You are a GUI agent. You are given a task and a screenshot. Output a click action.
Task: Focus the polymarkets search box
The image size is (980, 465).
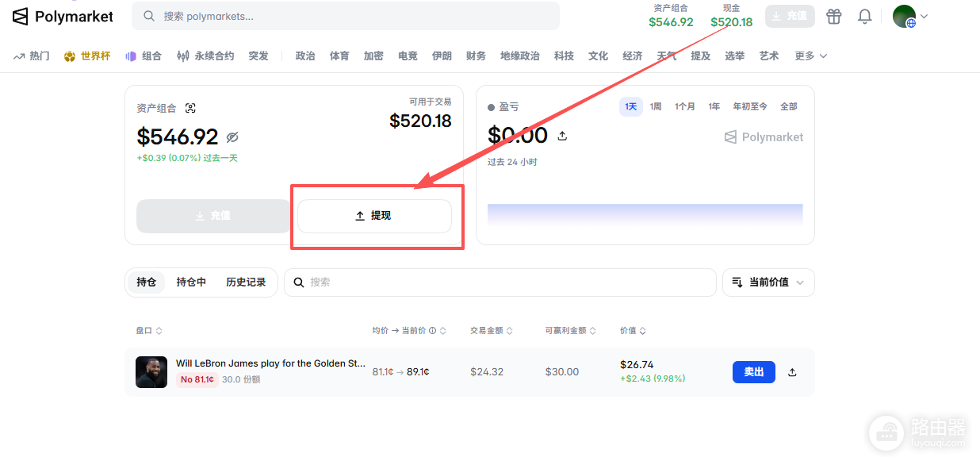point(346,16)
